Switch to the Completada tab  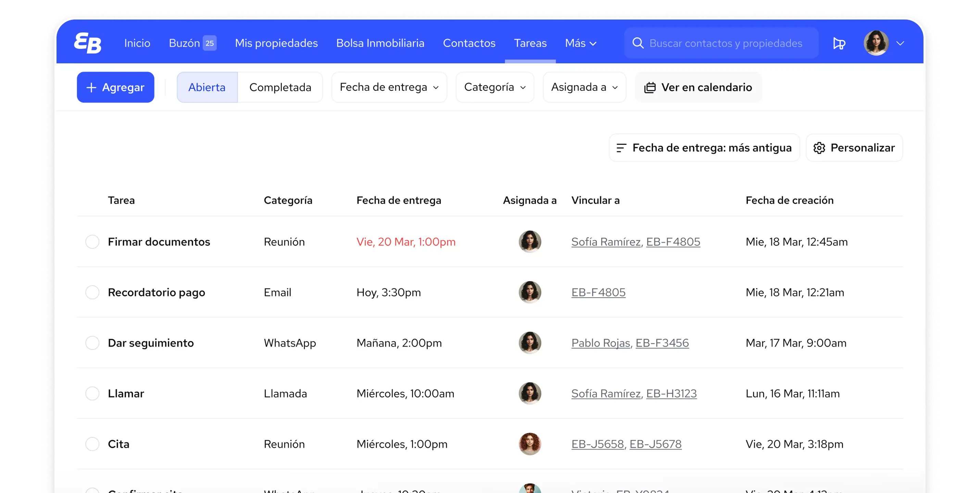click(281, 87)
